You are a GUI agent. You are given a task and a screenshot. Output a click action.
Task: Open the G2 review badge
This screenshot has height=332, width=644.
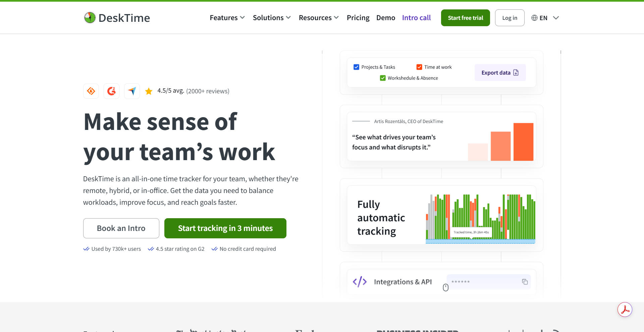pyautogui.click(x=111, y=91)
